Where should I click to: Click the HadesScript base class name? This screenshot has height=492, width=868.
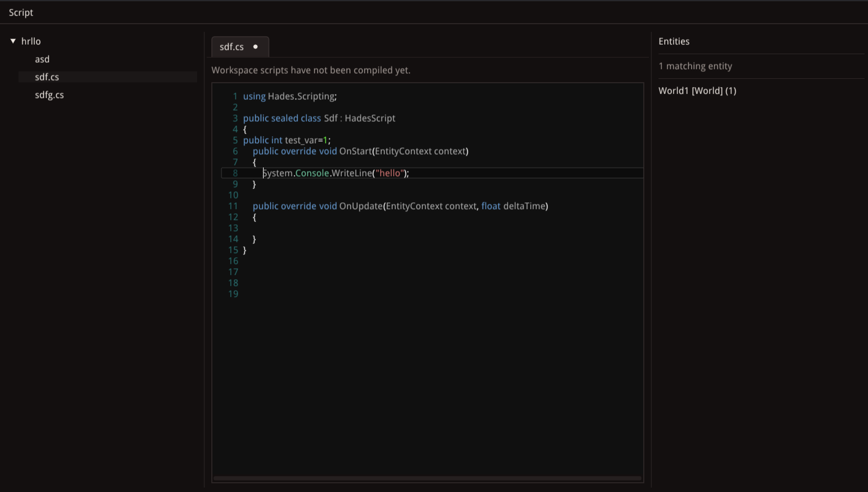tap(369, 118)
